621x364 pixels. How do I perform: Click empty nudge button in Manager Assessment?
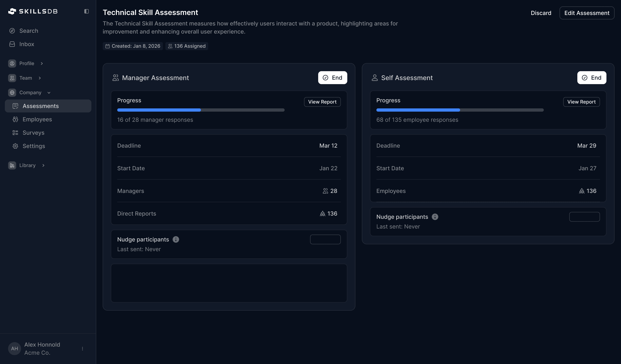coord(325,240)
